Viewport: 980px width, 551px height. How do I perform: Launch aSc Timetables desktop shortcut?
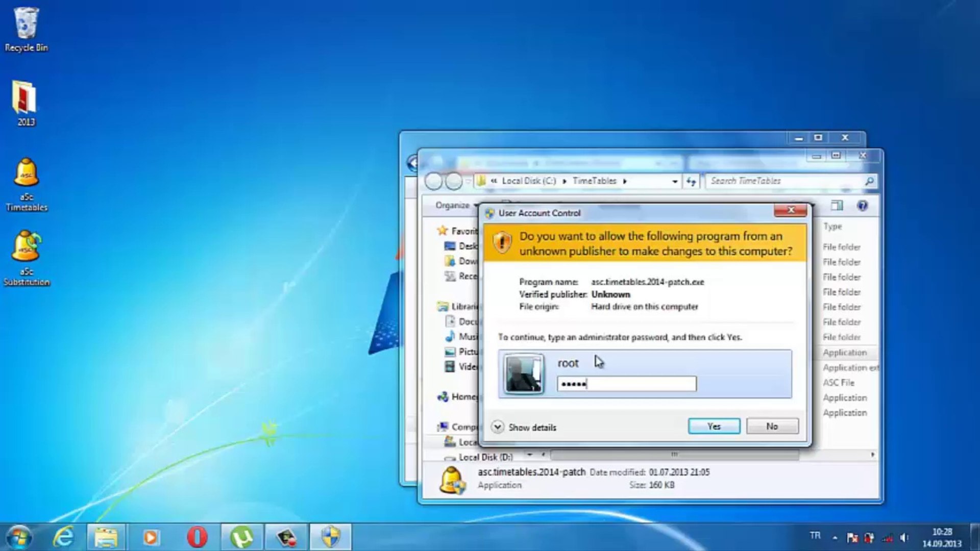click(x=27, y=184)
